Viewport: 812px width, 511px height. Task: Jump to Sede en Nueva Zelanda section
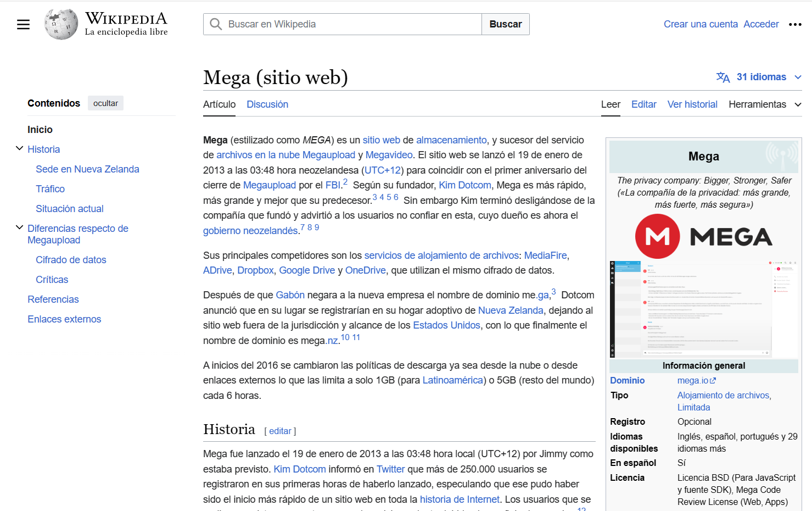[x=87, y=169]
